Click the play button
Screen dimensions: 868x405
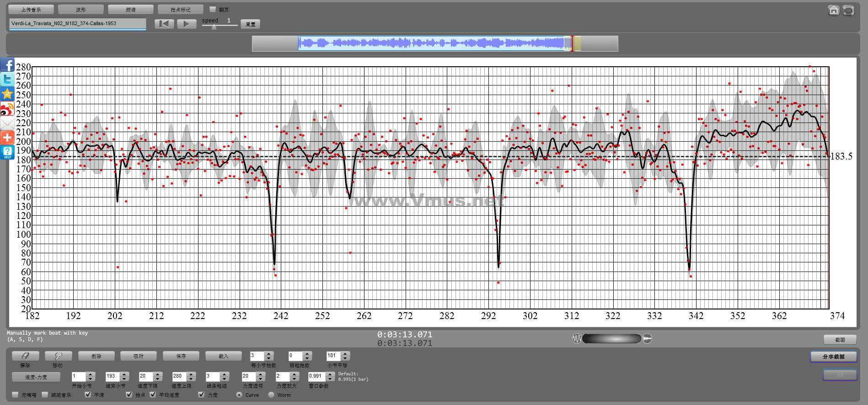pyautogui.click(x=186, y=24)
